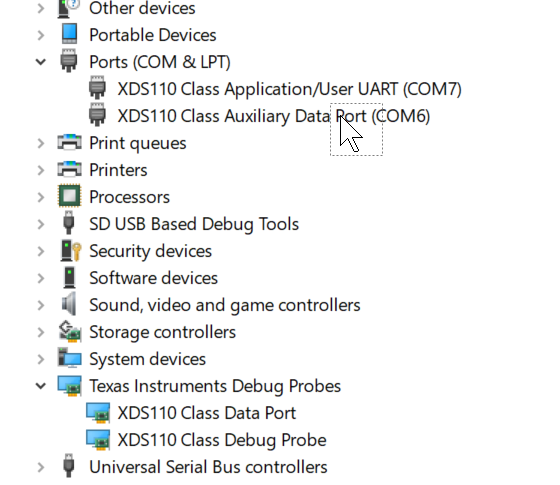560x485 pixels.
Task: Click the System devices icon
Action: pyautogui.click(x=69, y=358)
